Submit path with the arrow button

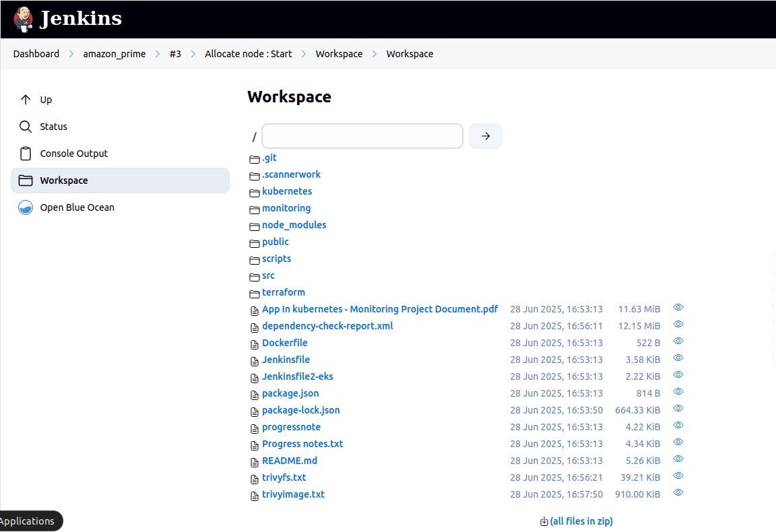486,136
